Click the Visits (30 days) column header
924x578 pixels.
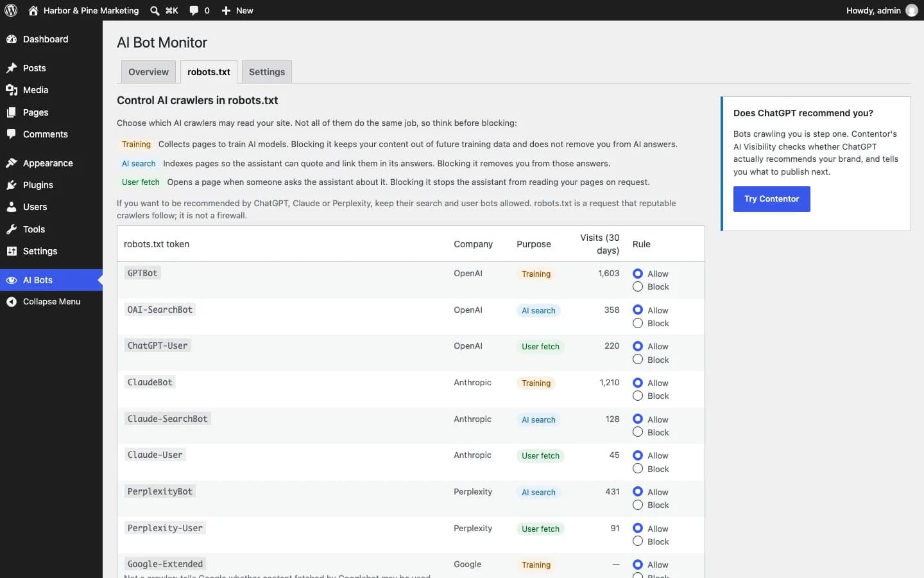coord(600,244)
